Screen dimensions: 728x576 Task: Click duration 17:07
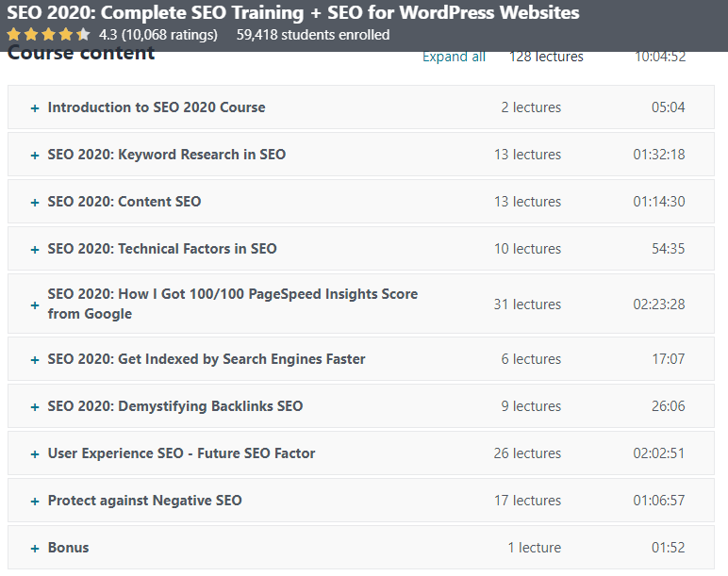click(x=668, y=359)
